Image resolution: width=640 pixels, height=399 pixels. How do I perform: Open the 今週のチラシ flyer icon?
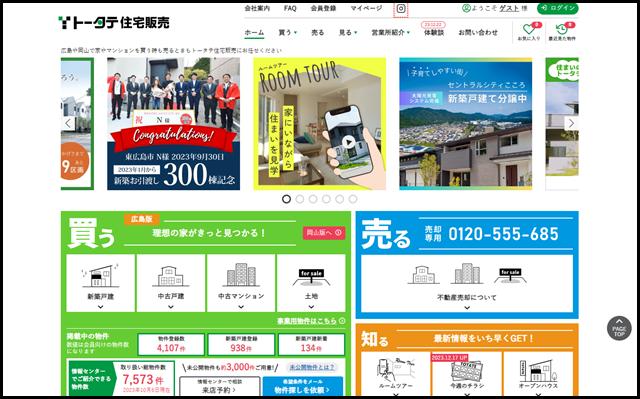(x=467, y=370)
